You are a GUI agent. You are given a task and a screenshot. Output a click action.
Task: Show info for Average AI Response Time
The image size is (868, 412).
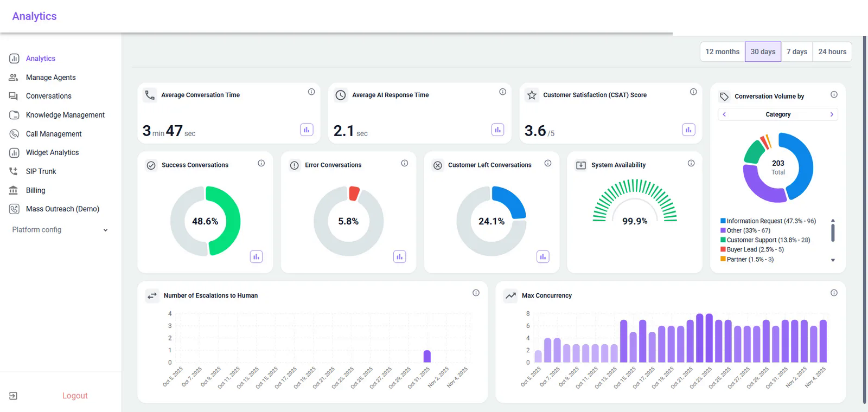503,92
